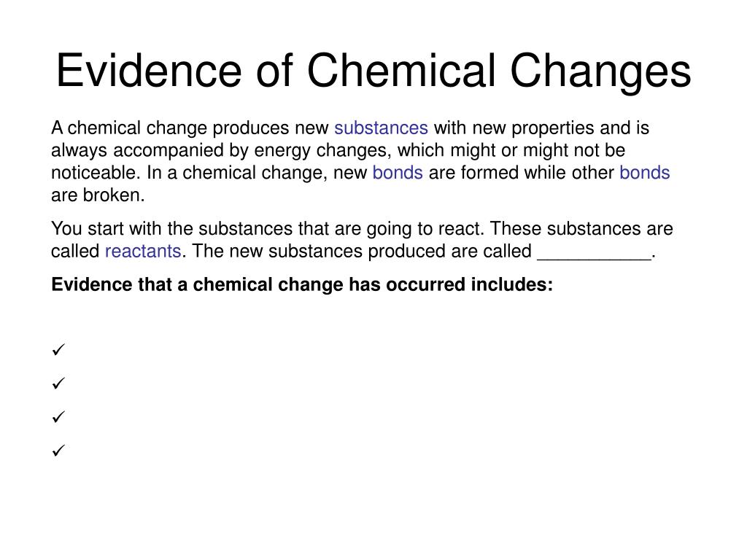Click the last checkmark bullet
This screenshot has width=747, height=560.
coord(58,450)
